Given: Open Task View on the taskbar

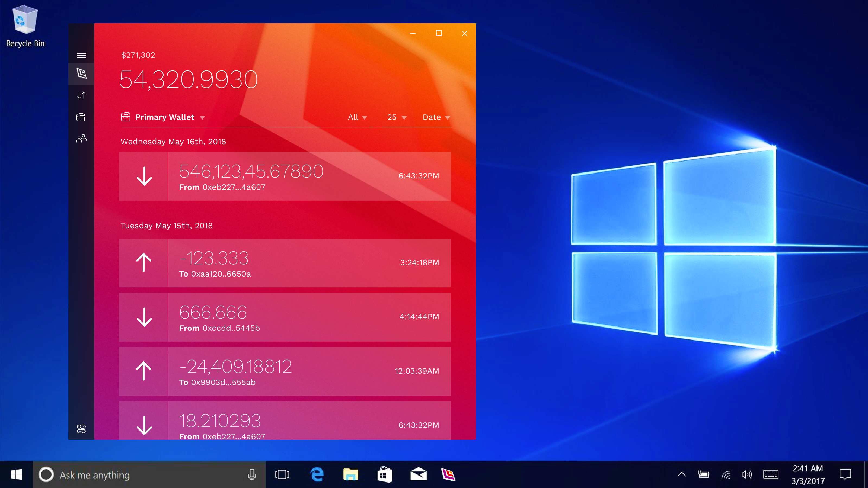Looking at the screenshot, I should (282, 474).
